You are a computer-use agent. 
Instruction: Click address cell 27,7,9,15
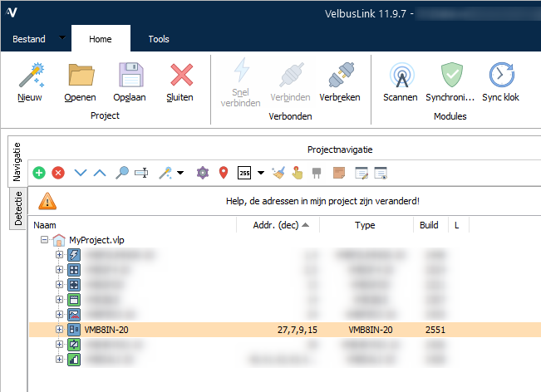click(297, 330)
